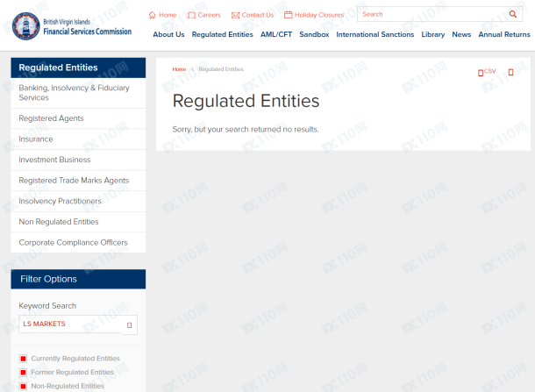Click the Regulated Entities breadcrumb text
Image resolution: width=535 pixels, height=392 pixels.
[221, 69]
